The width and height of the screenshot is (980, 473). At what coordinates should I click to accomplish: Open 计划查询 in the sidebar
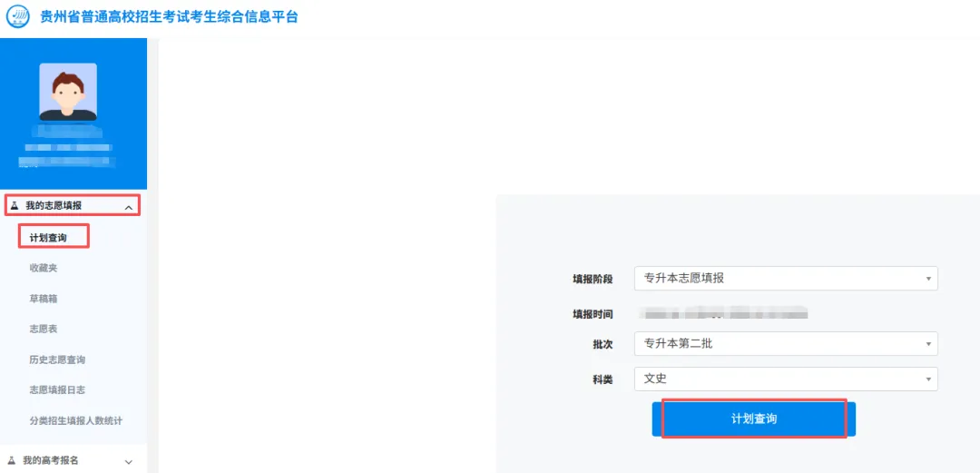[x=48, y=238]
